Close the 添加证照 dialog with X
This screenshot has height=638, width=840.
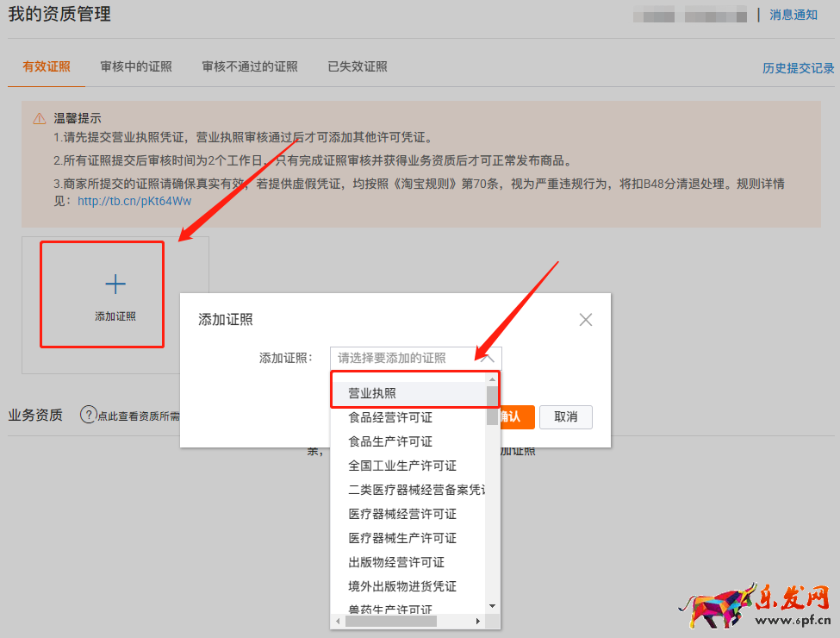coord(586,320)
